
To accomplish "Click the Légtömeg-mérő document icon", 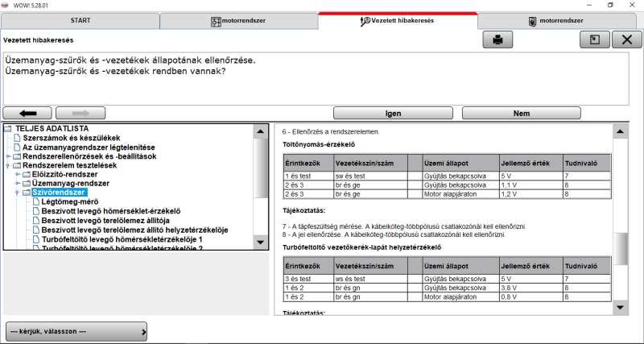I will tap(35, 201).
